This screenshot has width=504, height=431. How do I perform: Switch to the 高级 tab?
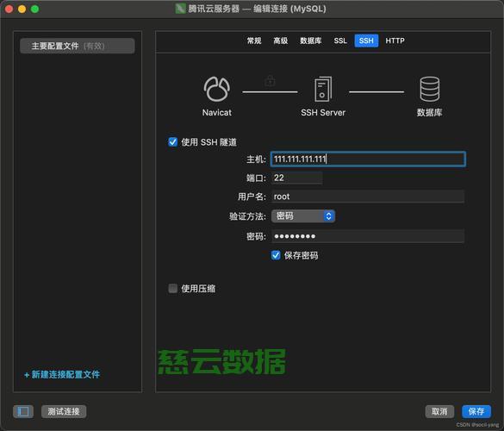click(280, 41)
